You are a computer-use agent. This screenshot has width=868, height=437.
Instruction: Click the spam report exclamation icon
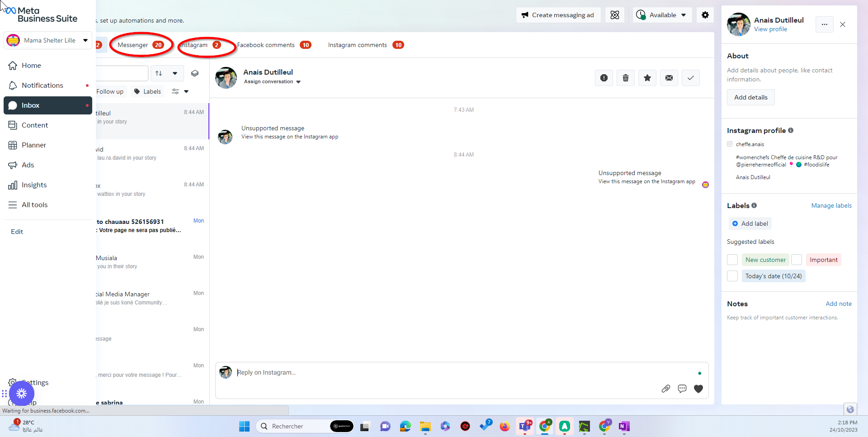click(604, 78)
